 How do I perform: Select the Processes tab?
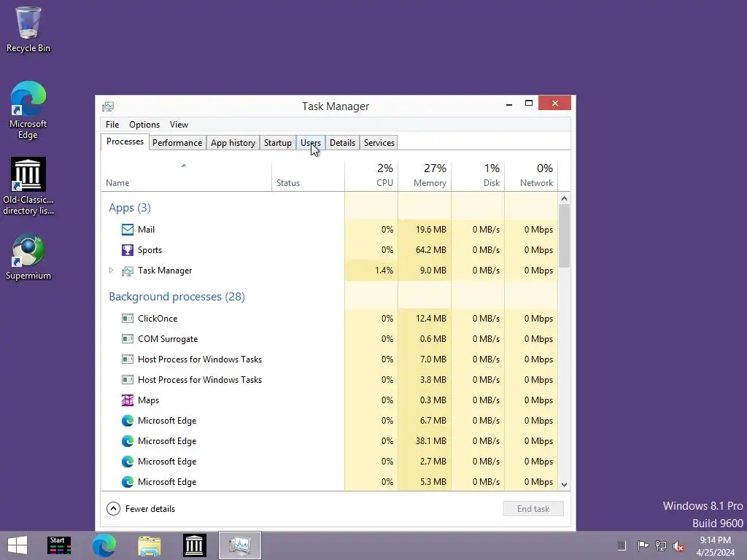pyautogui.click(x=125, y=141)
